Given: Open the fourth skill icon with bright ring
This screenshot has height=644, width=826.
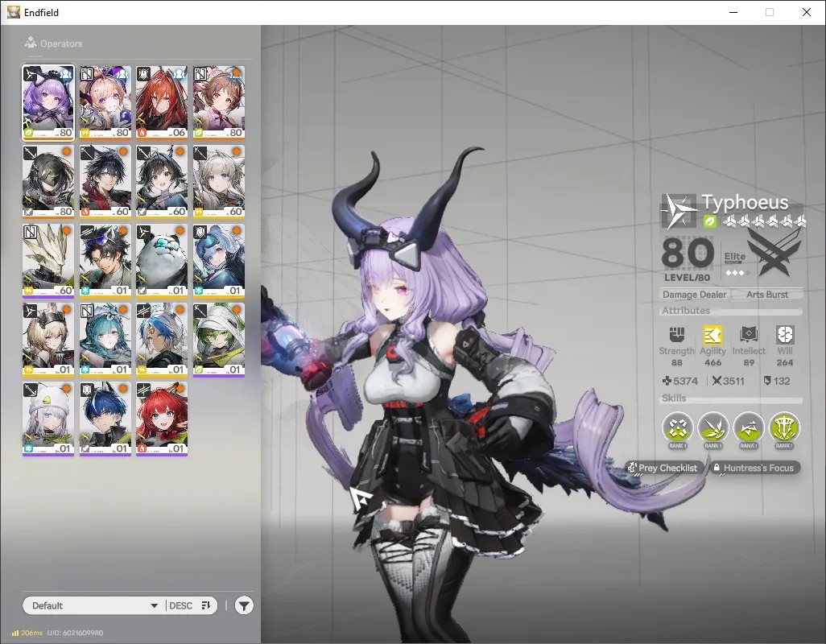Looking at the screenshot, I should pos(784,427).
